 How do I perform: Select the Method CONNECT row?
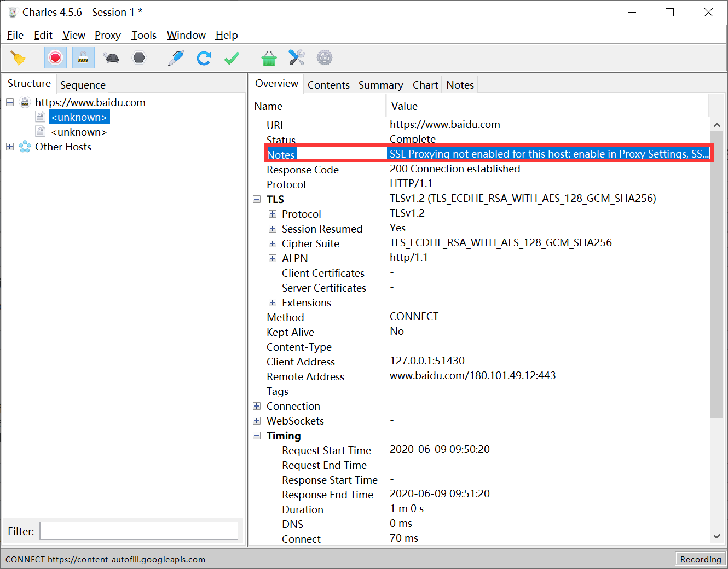[479, 317]
